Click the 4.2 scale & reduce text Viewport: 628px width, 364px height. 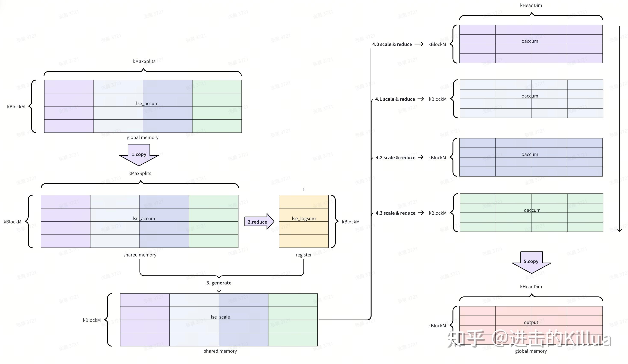(395, 158)
